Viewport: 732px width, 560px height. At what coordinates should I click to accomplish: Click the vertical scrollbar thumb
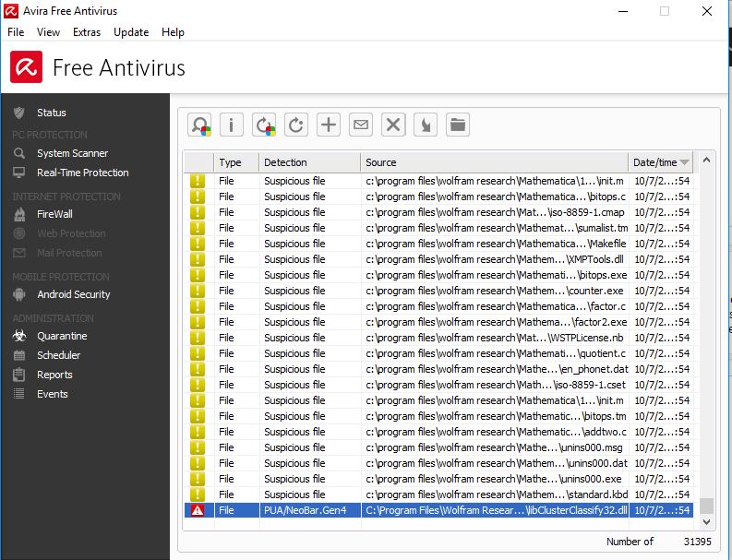coord(707,506)
